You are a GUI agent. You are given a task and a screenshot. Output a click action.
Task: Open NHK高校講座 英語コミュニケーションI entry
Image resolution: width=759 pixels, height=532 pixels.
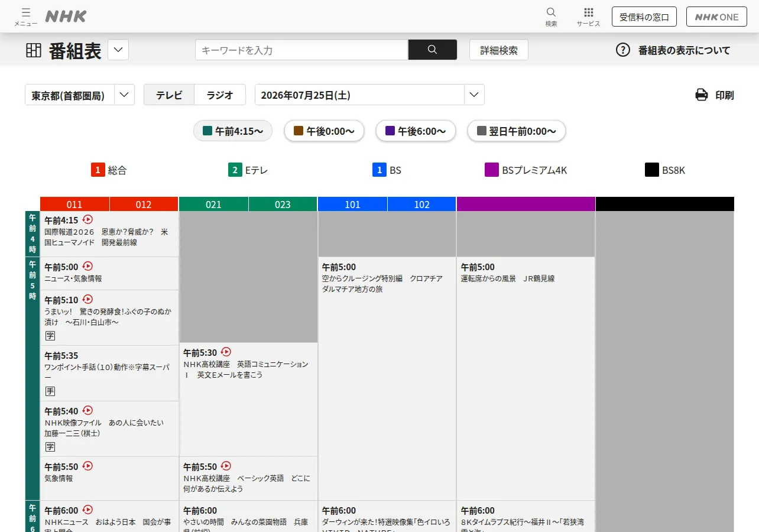[248, 399]
